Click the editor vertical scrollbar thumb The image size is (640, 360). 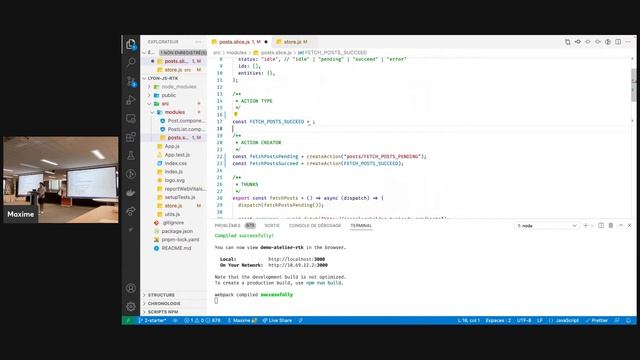click(x=633, y=85)
